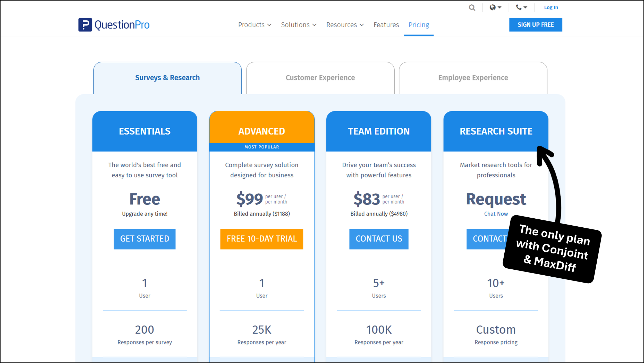Expand the Products menu
The height and width of the screenshot is (363, 644).
click(255, 25)
